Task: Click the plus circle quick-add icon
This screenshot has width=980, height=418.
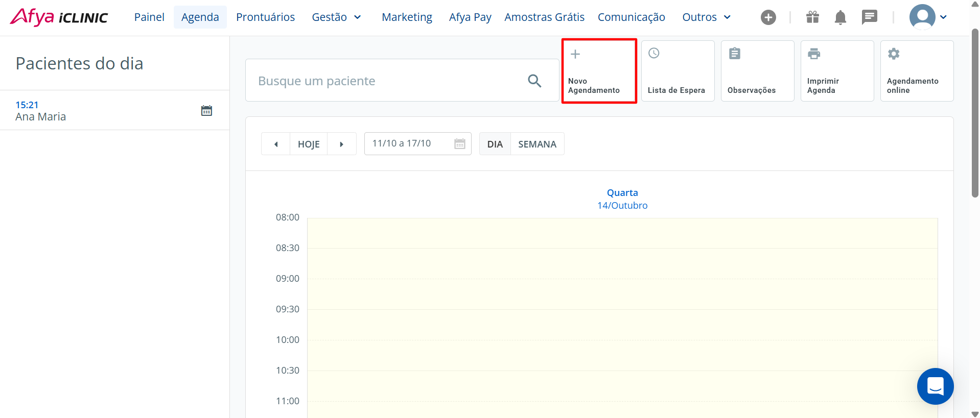Action: click(x=768, y=17)
